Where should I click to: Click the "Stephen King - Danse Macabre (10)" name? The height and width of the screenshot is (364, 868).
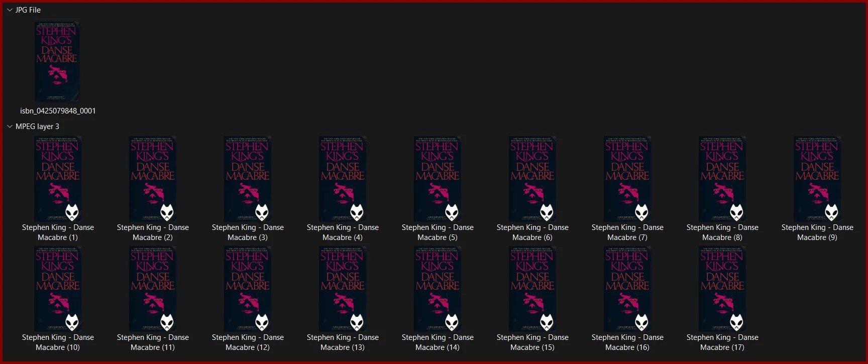click(58, 342)
